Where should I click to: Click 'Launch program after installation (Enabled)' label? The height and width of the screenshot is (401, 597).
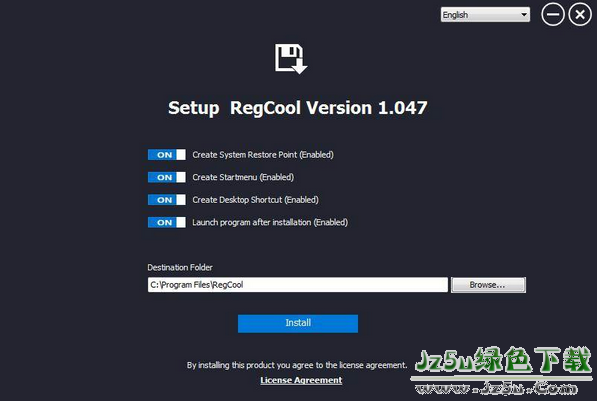pos(270,222)
